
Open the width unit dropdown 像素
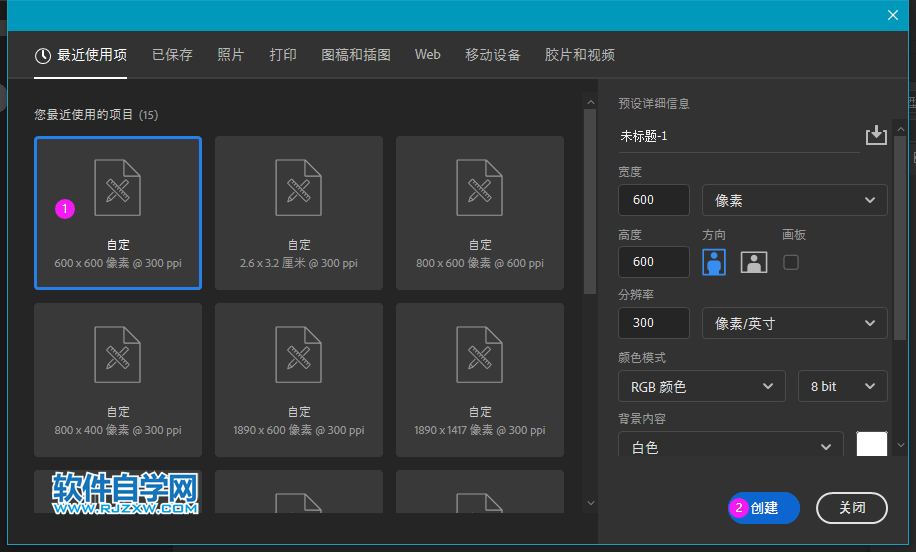pos(794,200)
